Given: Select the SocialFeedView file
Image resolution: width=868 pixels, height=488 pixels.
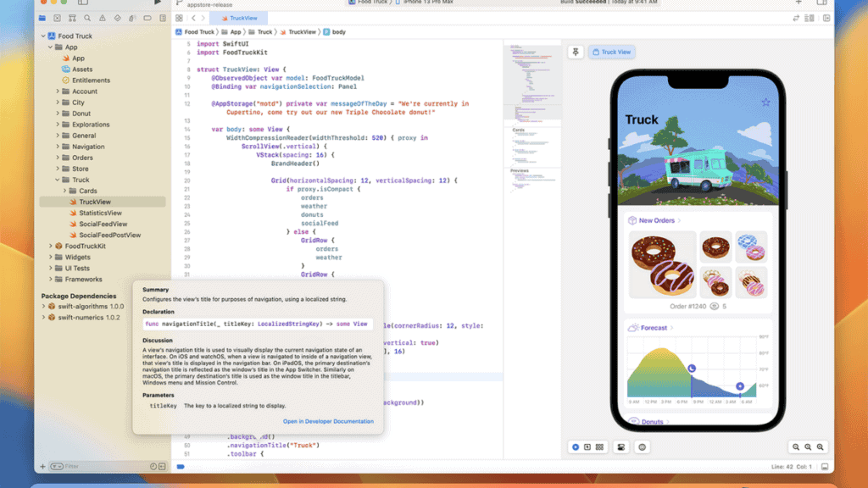Looking at the screenshot, I should 103,224.
